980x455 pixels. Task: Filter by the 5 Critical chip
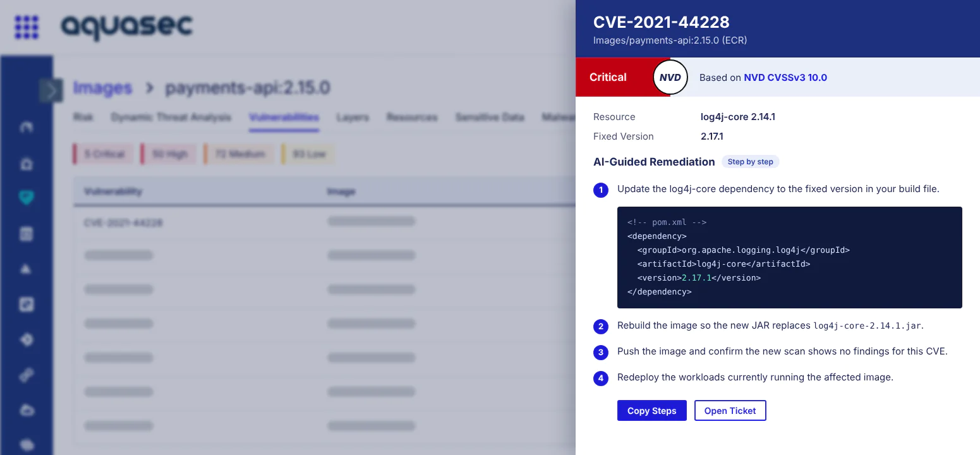[103, 154]
